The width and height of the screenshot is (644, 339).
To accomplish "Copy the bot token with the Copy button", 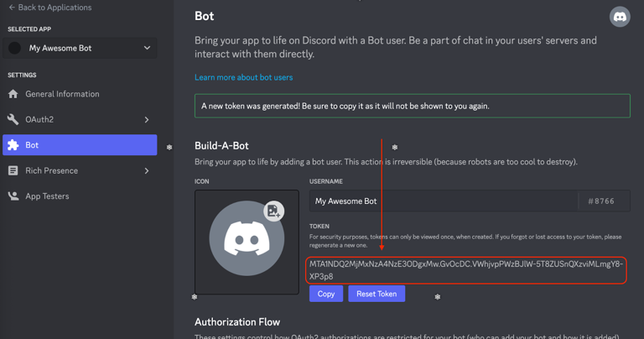I will [326, 294].
